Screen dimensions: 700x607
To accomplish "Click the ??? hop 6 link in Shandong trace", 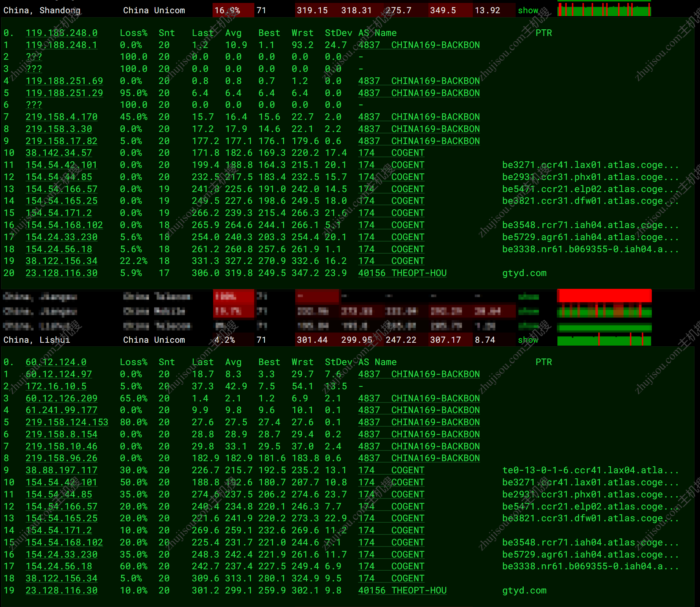I will click(x=34, y=105).
